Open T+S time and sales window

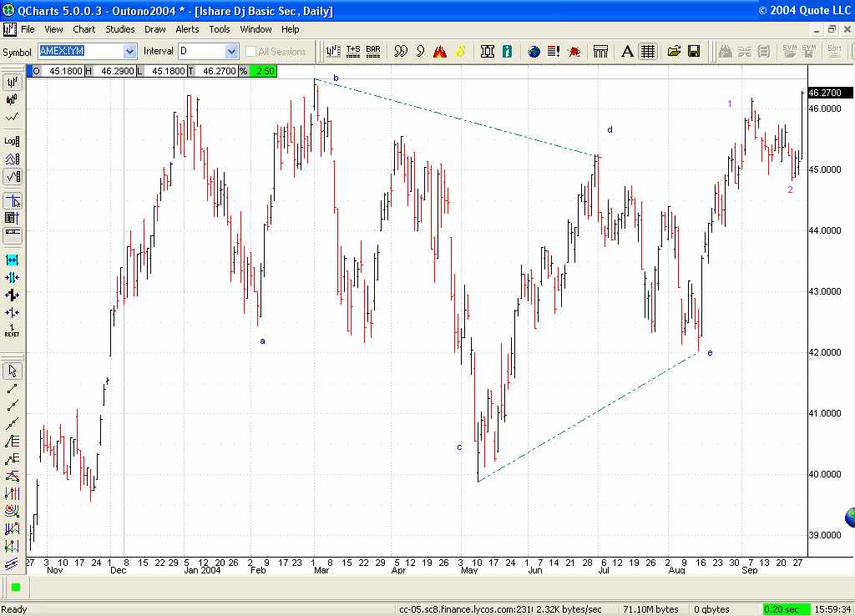tap(353, 51)
